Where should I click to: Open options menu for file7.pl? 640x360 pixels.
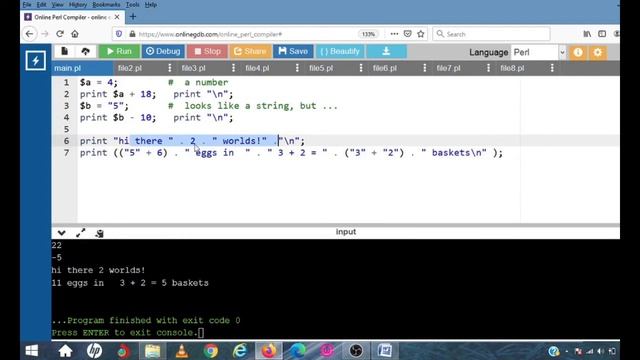pos(488,68)
